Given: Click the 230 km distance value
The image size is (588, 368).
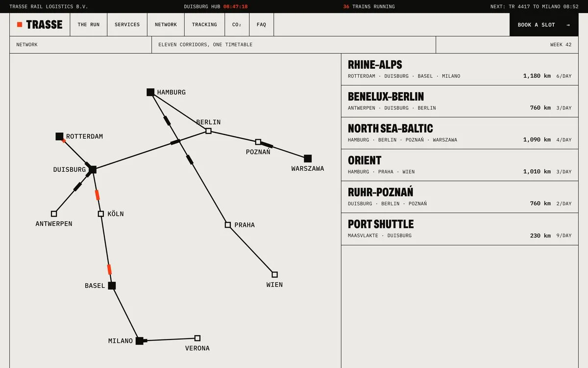Looking at the screenshot, I should tap(540, 236).
